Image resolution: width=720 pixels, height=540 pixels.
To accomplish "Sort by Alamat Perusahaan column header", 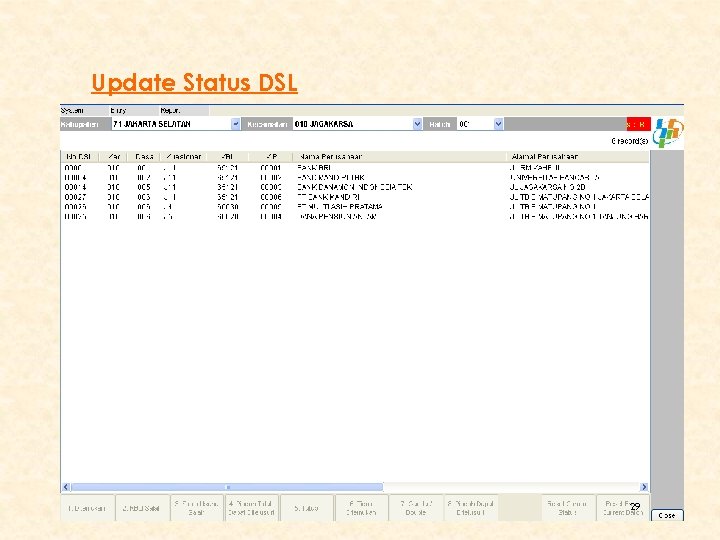I will (578, 157).
